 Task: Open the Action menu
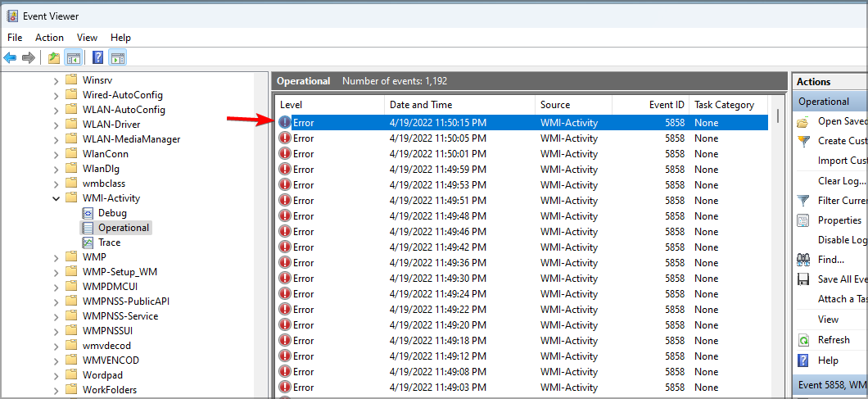pos(49,38)
